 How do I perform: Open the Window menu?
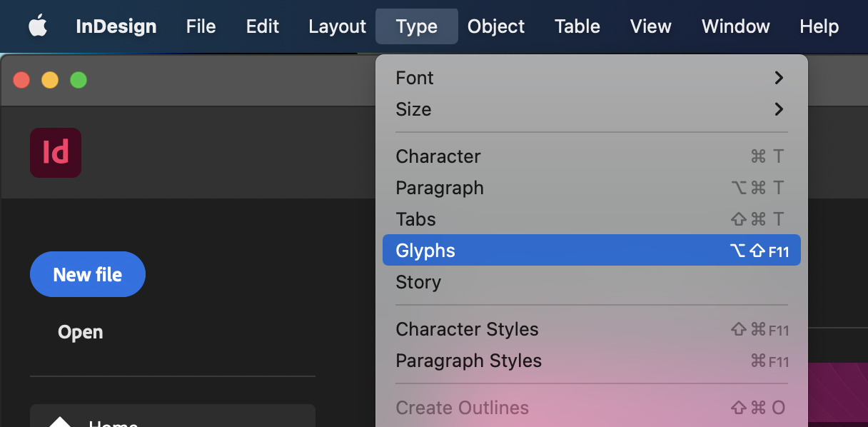(735, 26)
